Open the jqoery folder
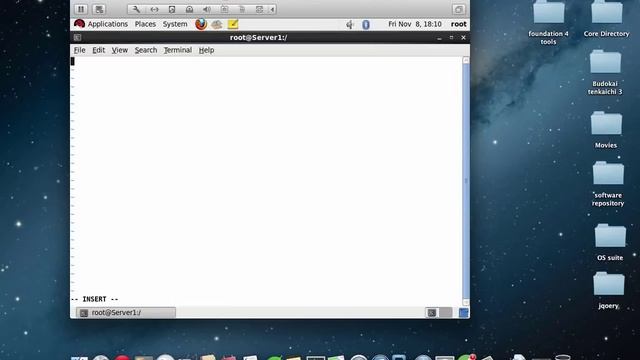Screen dimensions: 640x360 pos(609,290)
